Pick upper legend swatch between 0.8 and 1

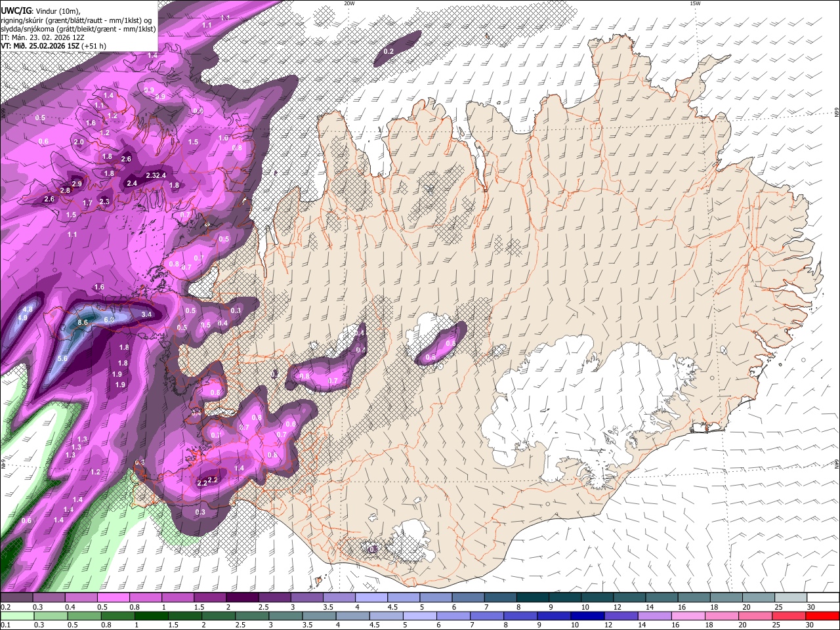tap(145, 598)
